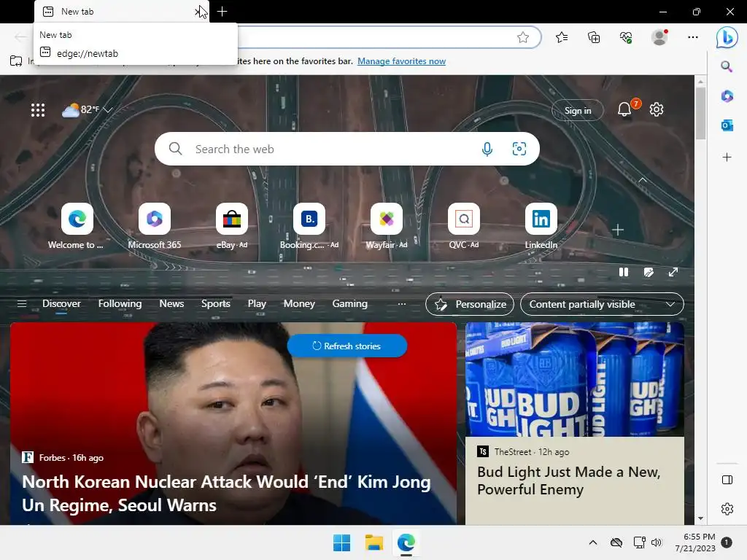Open Browser essentials heart icon
Viewport: 747px width, 560px height.
626,38
